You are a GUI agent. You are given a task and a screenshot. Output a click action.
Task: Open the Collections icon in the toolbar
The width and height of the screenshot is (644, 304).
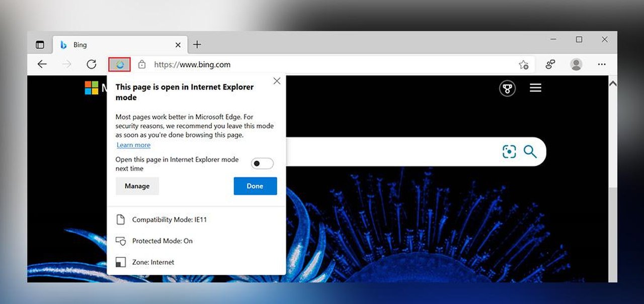[x=550, y=64]
